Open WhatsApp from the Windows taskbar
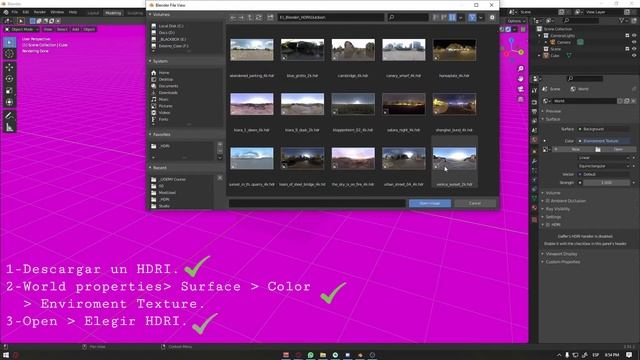640x360 pixels. pyautogui.click(x=311, y=355)
